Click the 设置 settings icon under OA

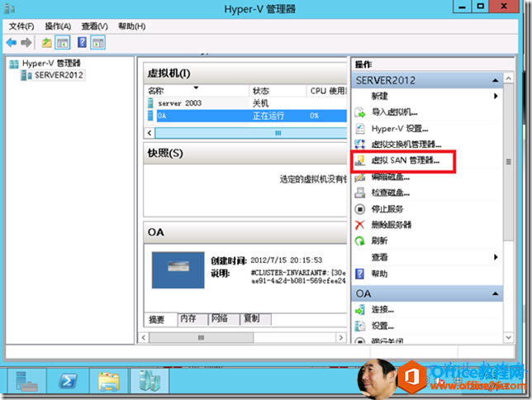(x=359, y=326)
